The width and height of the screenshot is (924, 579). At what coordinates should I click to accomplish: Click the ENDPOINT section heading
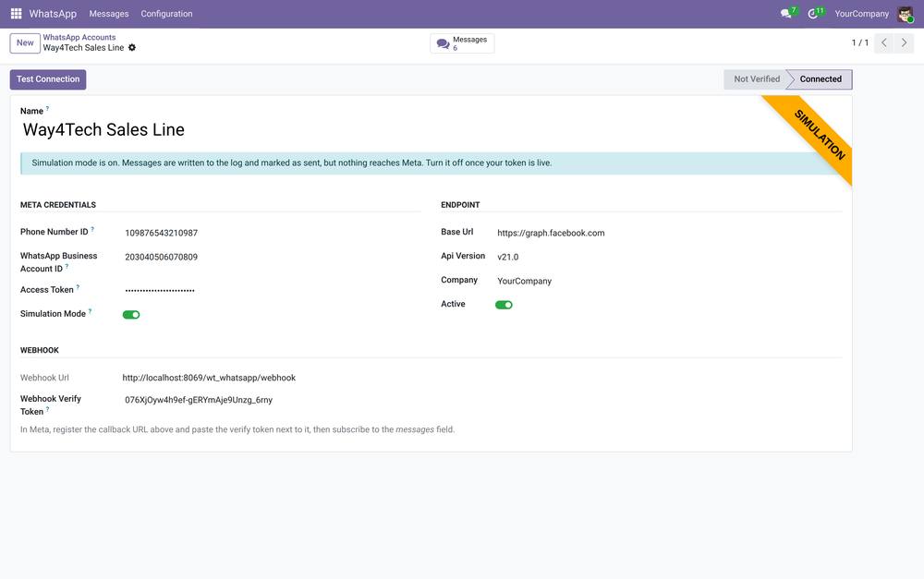tap(460, 205)
